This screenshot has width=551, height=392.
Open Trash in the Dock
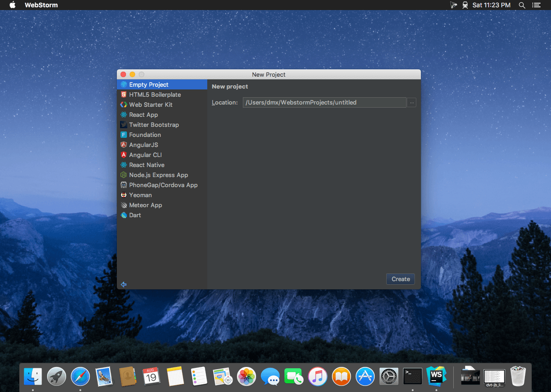tap(518, 376)
